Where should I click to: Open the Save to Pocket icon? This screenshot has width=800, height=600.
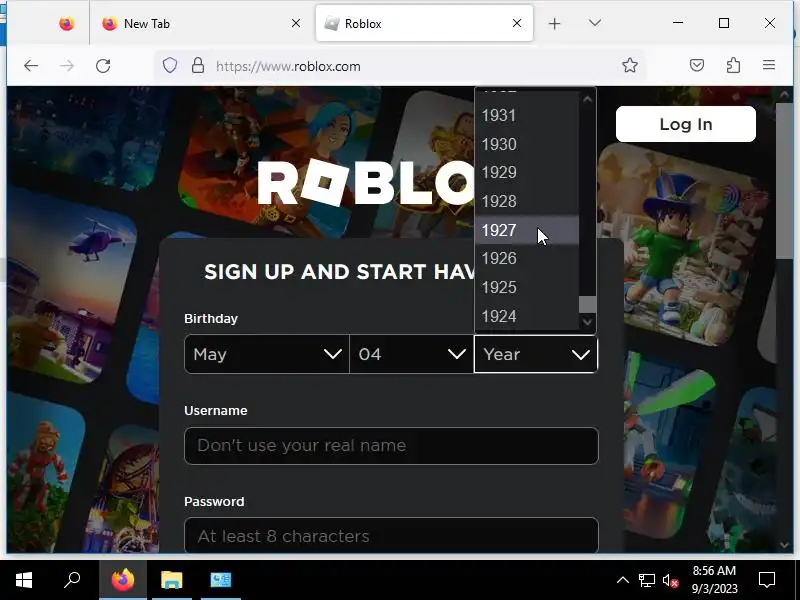click(x=697, y=65)
